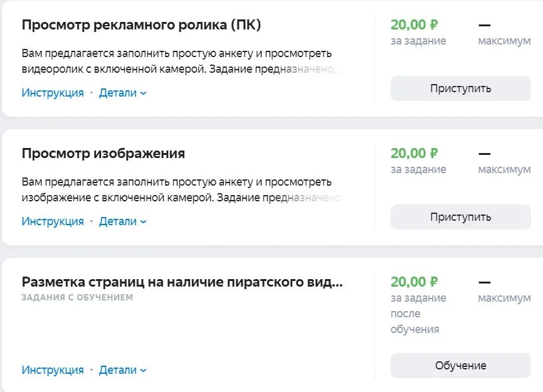Click the title Просмотр рекламного ролика (ПК)
Viewport: 543px width, 392px height.
(141, 25)
